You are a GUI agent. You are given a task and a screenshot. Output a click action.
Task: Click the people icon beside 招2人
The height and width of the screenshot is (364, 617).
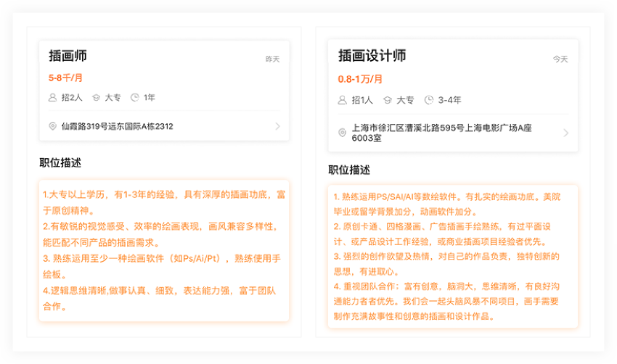pyautogui.click(x=52, y=97)
